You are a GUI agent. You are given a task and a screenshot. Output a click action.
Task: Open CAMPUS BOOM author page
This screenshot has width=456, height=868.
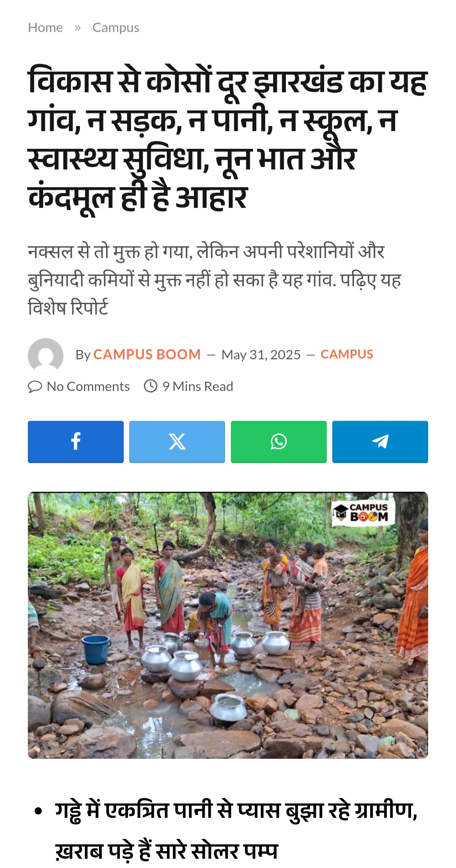click(147, 354)
